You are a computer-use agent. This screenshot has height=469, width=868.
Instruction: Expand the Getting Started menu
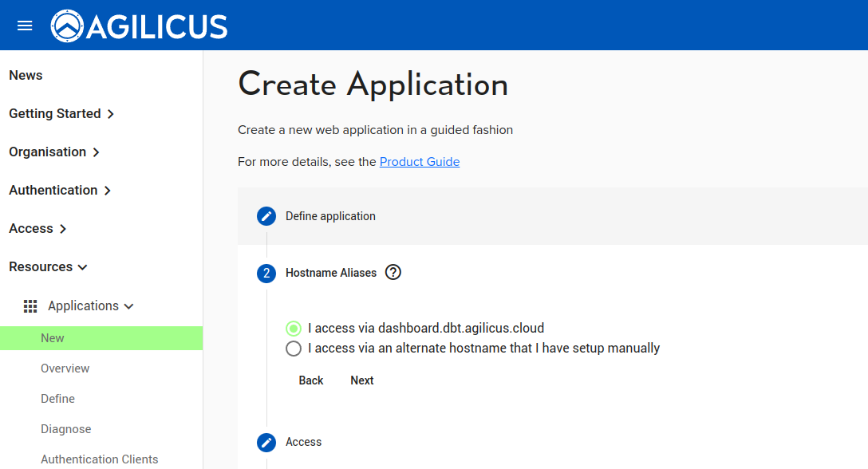click(61, 113)
